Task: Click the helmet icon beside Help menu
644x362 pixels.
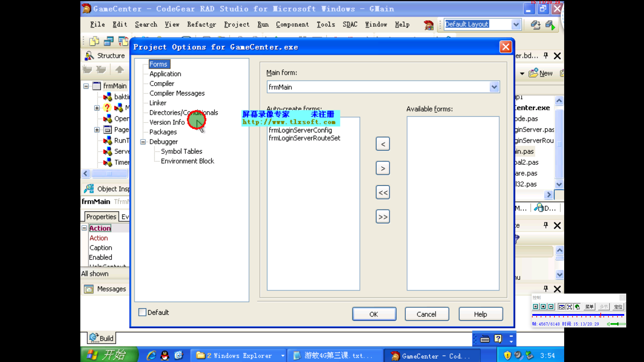Action: (x=428, y=25)
